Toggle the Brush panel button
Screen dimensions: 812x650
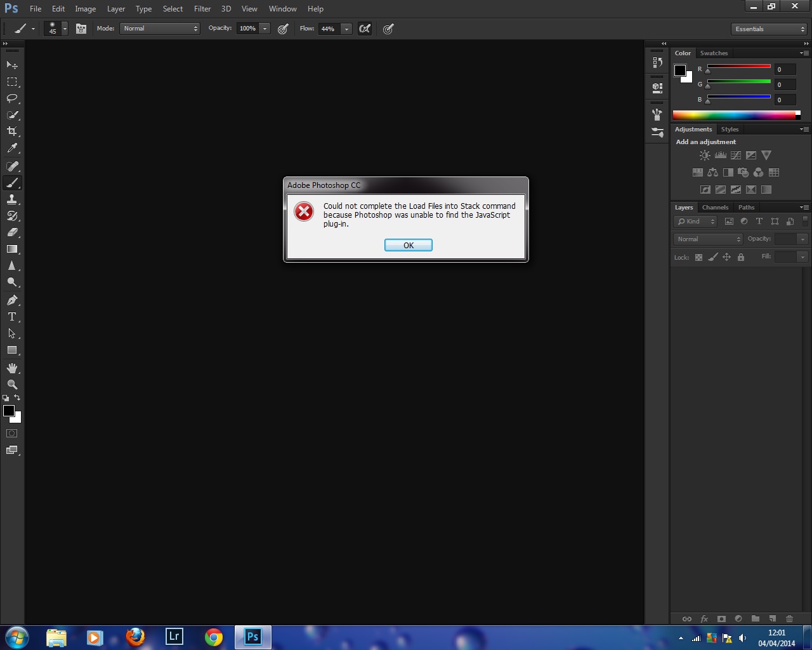tap(81, 29)
